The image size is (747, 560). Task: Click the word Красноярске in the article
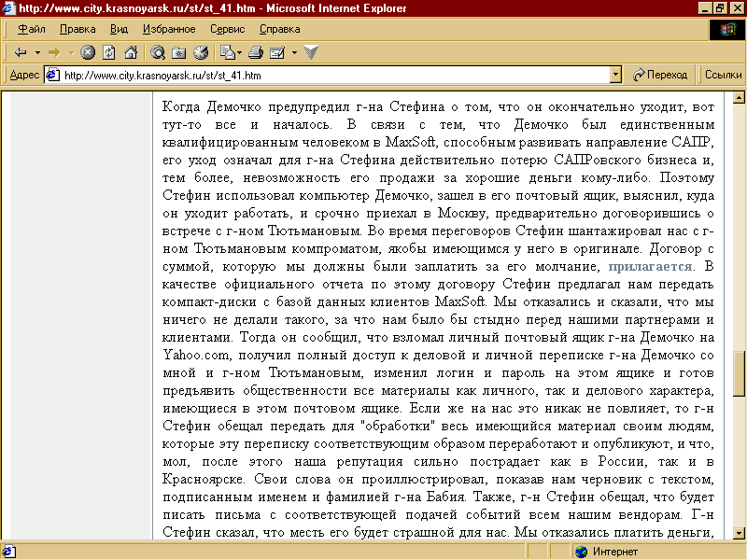click(x=204, y=480)
